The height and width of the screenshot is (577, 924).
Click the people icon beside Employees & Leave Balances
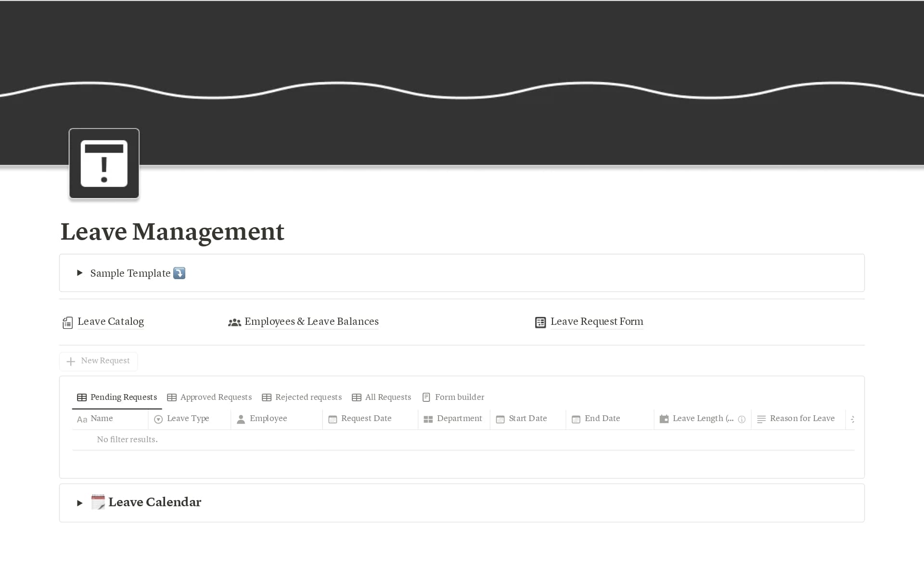[x=234, y=322]
